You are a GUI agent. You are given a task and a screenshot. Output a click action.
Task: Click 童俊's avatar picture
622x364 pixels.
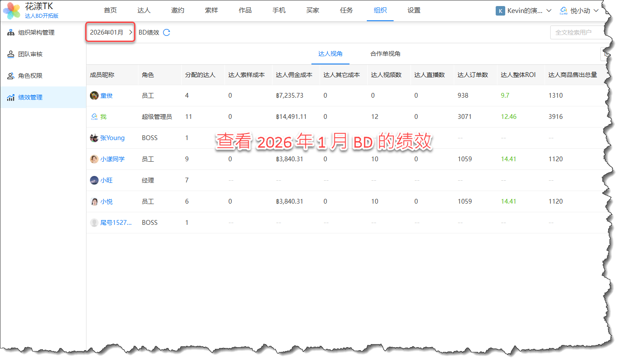(x=94, y=96)
